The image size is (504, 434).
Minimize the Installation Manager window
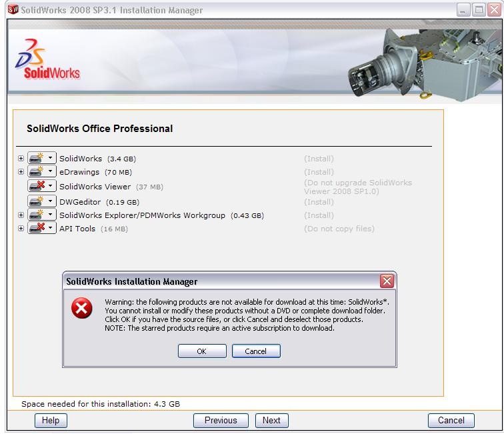[x=463, y=10]
